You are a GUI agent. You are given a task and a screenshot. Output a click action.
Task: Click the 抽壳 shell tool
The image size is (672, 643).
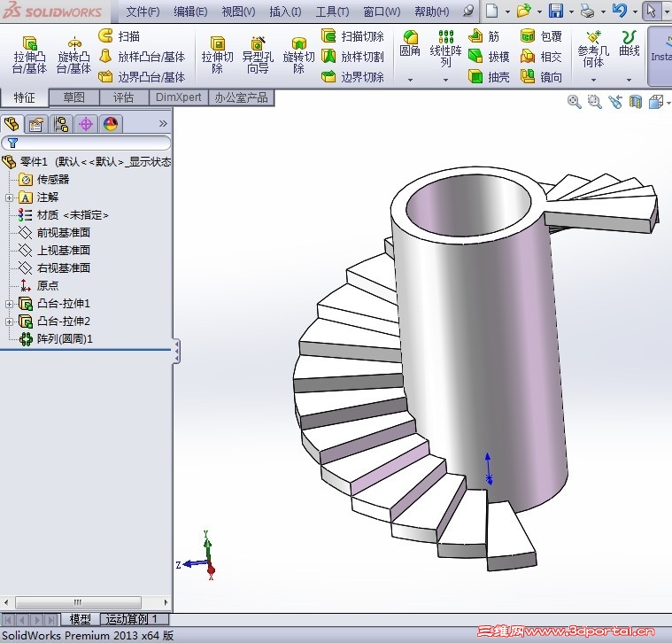(x=489, y=77)
